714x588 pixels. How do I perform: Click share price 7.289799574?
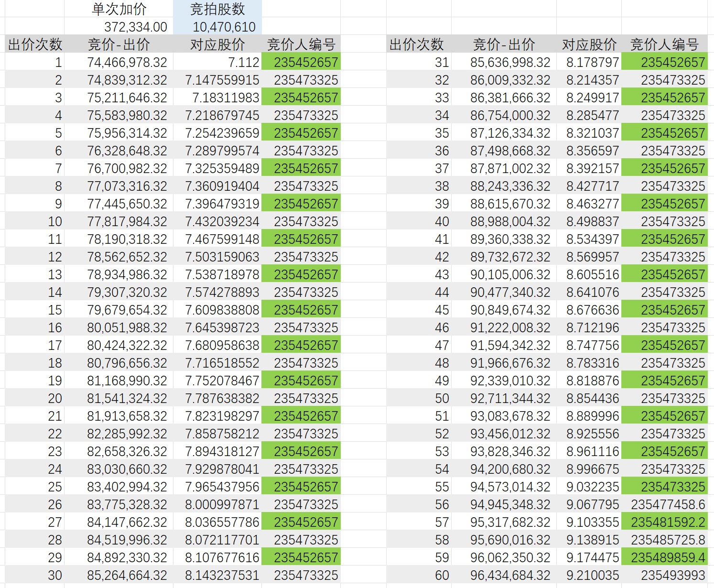pyautogui.click(x=217, y=151)
